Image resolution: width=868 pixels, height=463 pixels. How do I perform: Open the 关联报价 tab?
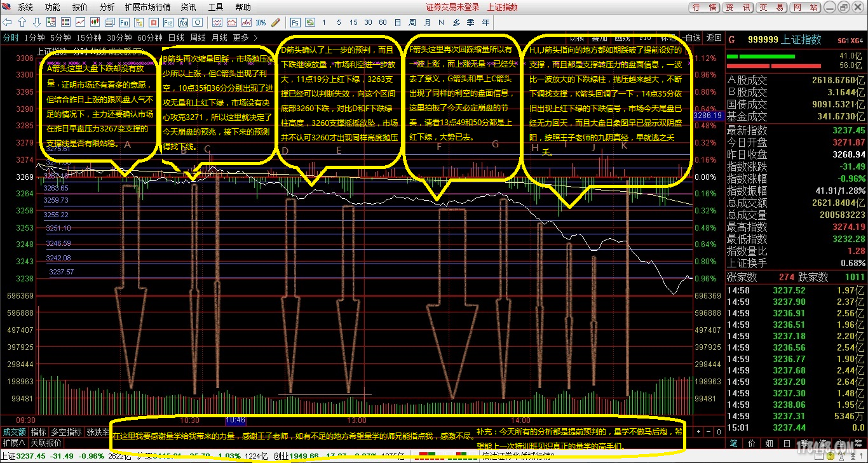click(46, 443)
